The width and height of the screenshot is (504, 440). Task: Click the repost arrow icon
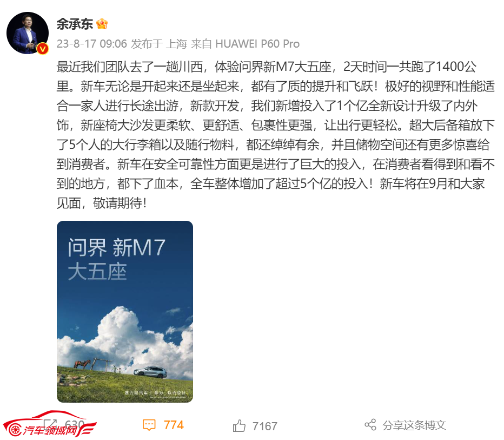tap(50, 424)
